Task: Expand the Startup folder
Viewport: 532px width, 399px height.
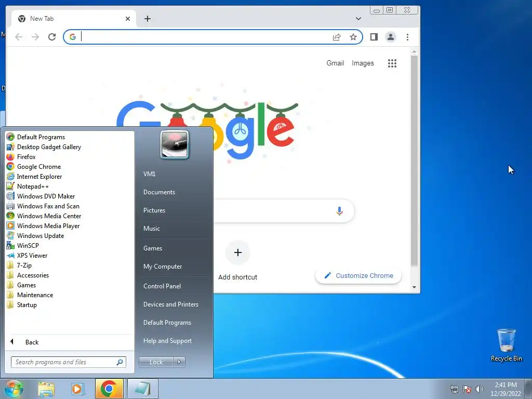Action: [x=26, y=304]
